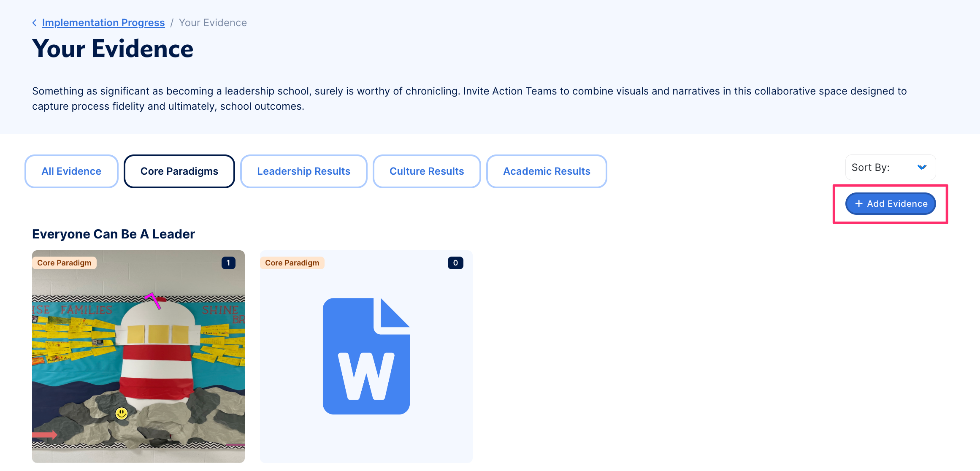The width and height of the screenshot is (980, 471).
Task: Click the back chevron before Implementation Progress
Action: (x=35, y=23)
